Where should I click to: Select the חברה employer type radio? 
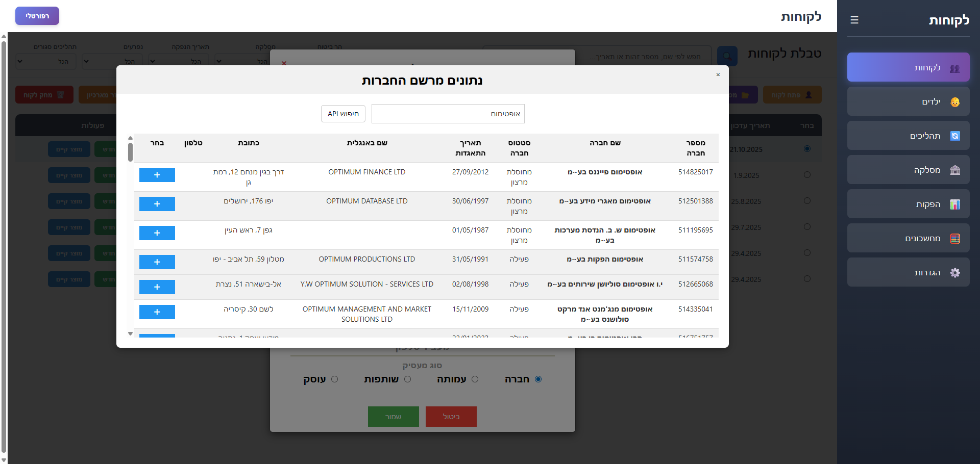coord(538,379)
